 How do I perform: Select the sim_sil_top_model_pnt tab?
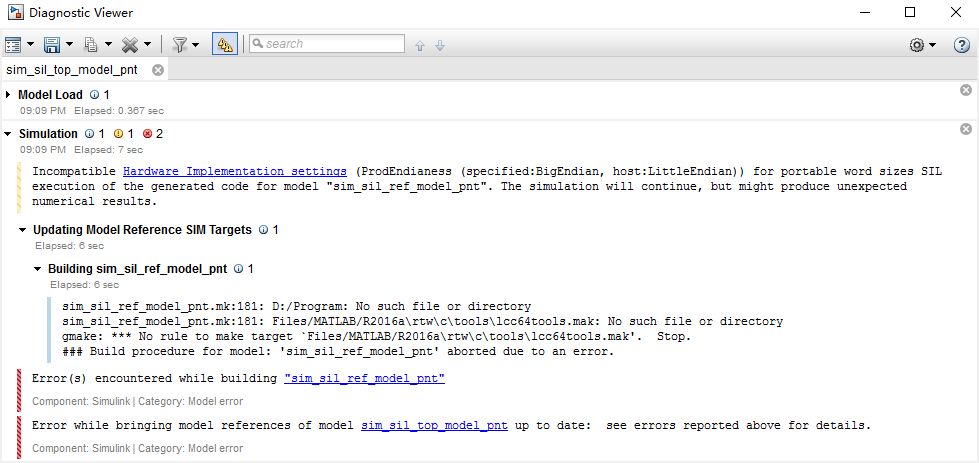click(72, 70)
